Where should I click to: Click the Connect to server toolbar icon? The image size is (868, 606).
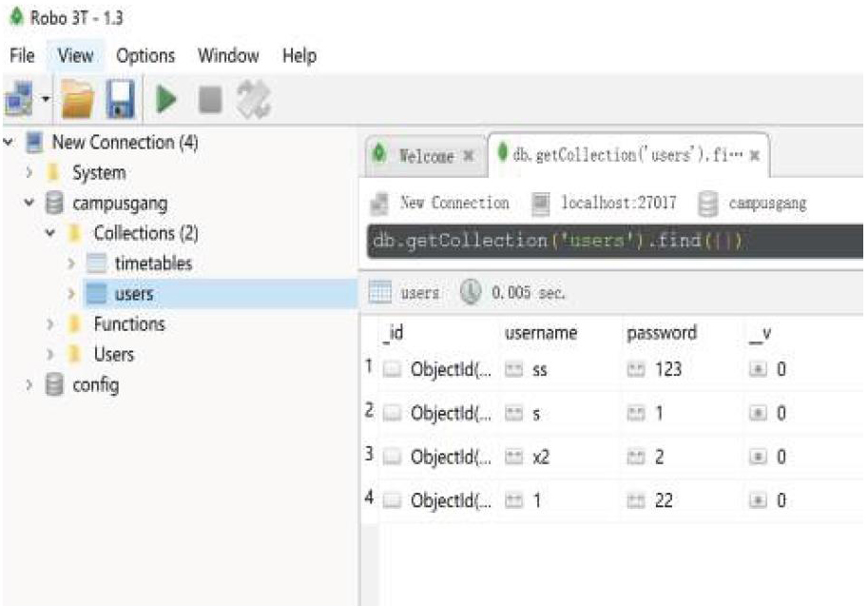(x=19, y=99)
